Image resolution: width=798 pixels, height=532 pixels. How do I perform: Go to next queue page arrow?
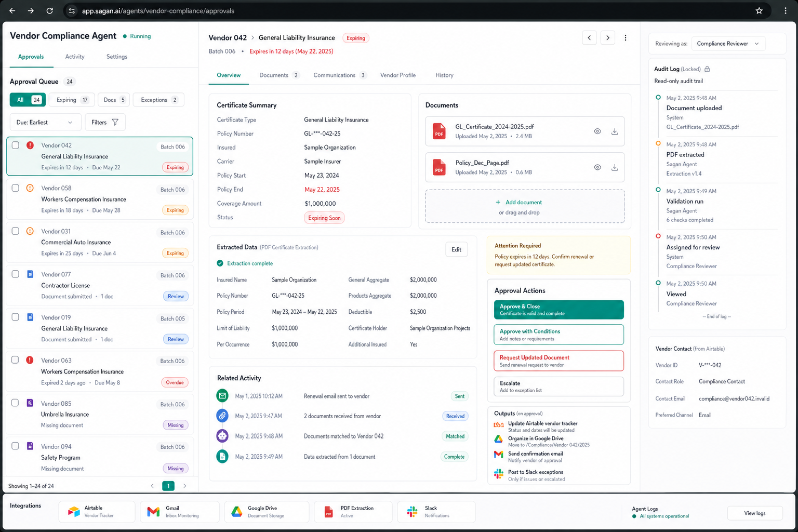184,486
